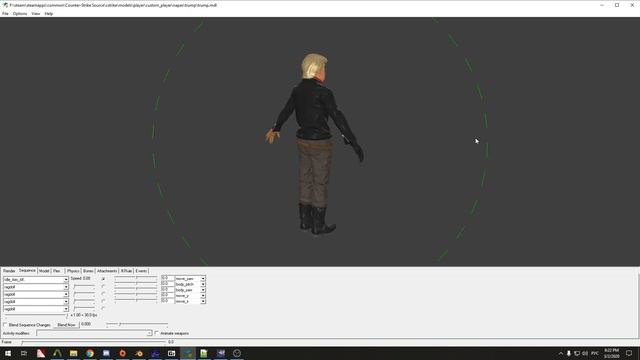This screenshot has height=360, width=640.
Task: Click the move_x value input field
Action: [167, 301]
